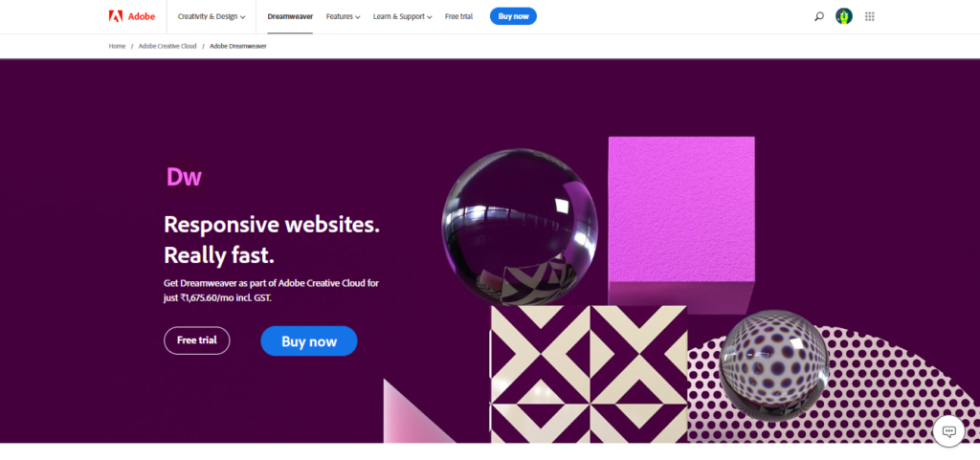Click Free trial in the top navigation
This screenshot has height=460, width=980.
tap(458, 17)
